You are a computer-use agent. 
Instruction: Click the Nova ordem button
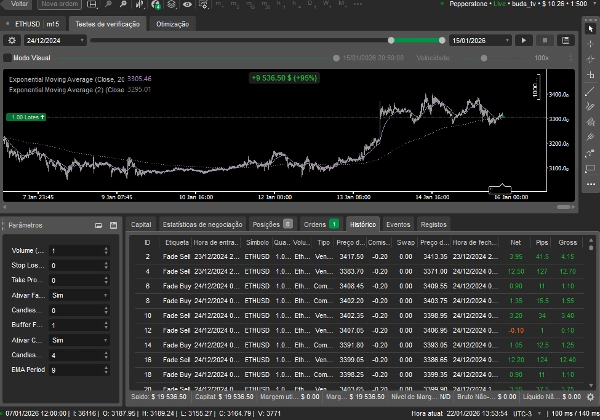(60, 5)
